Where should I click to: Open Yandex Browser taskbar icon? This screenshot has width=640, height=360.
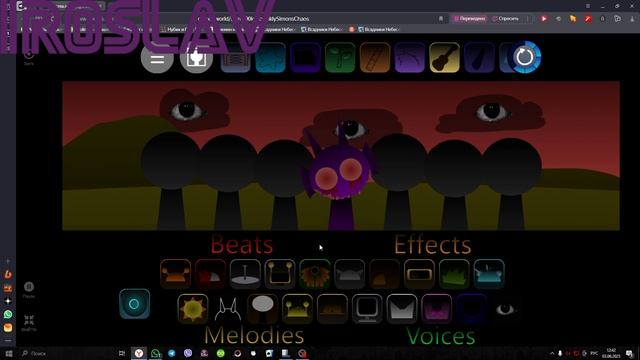(139, 353)
